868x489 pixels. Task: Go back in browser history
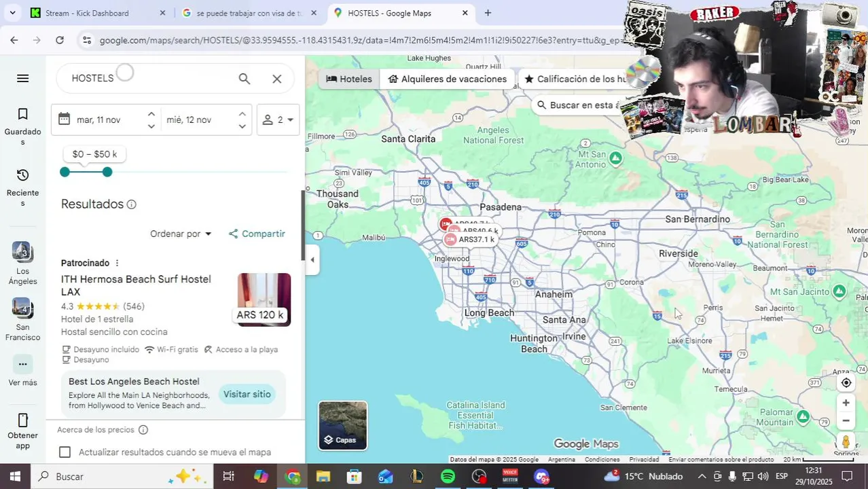pos(14,40)
